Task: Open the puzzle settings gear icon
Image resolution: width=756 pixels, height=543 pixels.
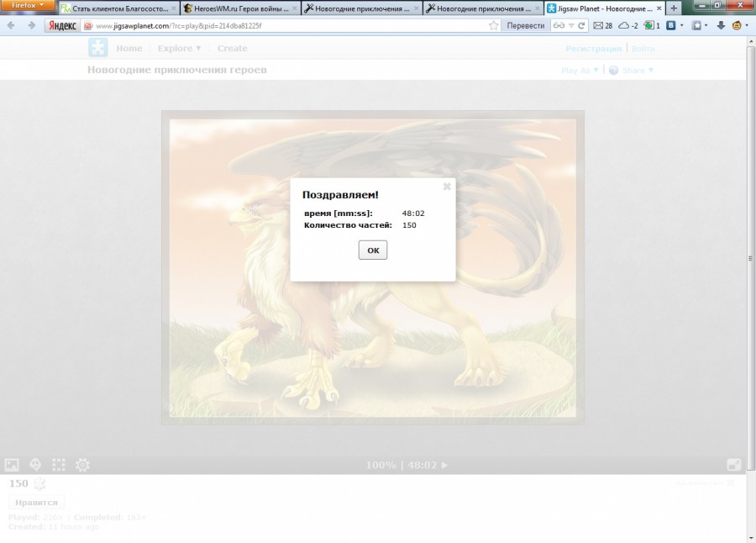Action: (x=82, y=465)
